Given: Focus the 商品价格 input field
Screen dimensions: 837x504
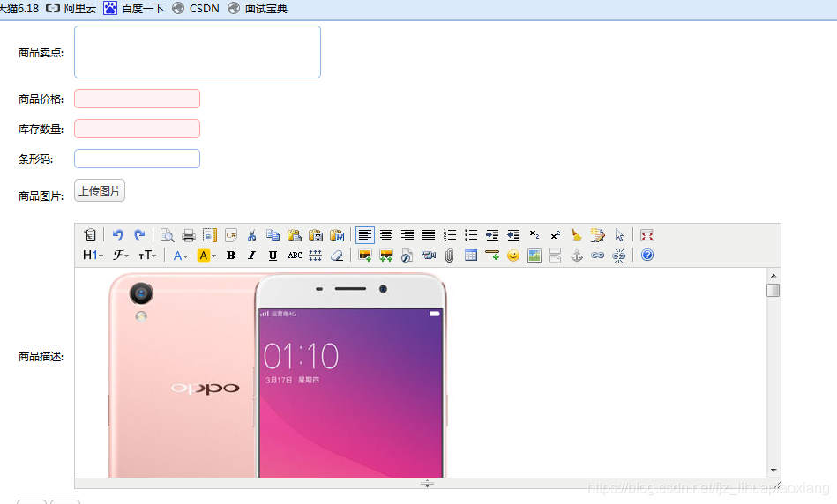Looking at the screenshot, I should click(x=138, y=99).
